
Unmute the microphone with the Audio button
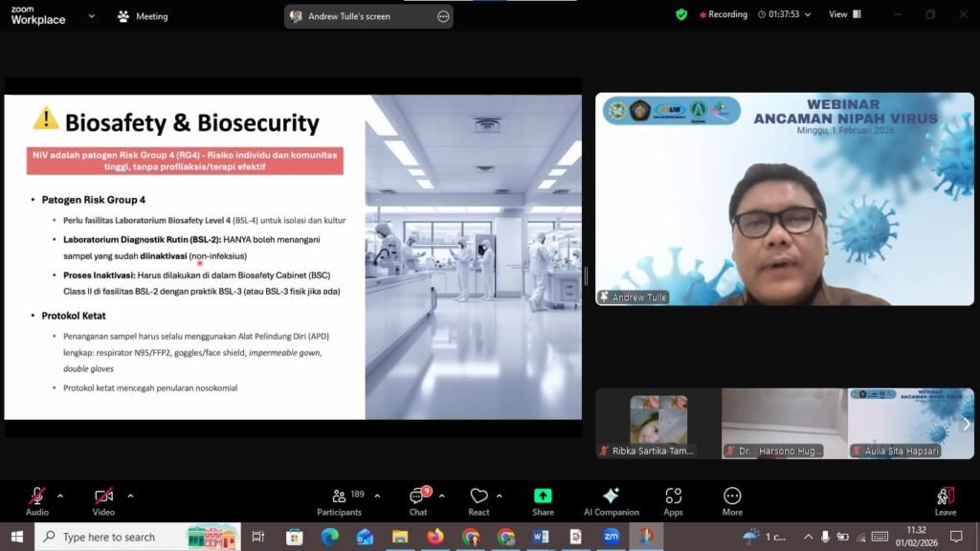coord(37,500)
